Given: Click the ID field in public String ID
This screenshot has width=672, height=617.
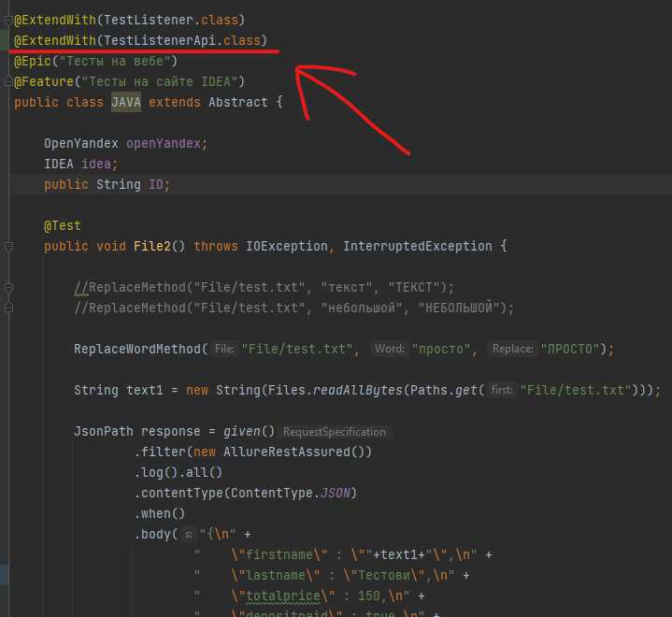Looking at the screenshot, I should click(x=156, y=185).
